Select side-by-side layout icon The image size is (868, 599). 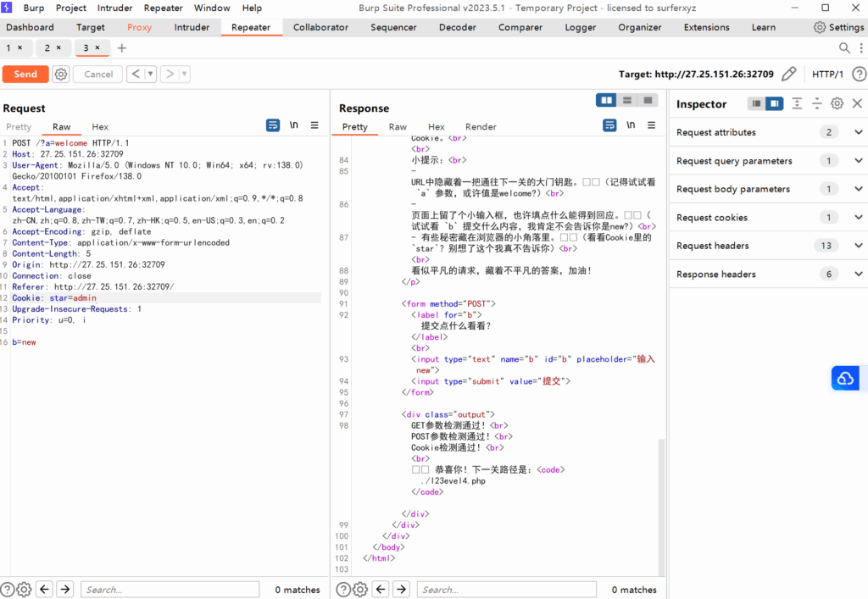606,100
